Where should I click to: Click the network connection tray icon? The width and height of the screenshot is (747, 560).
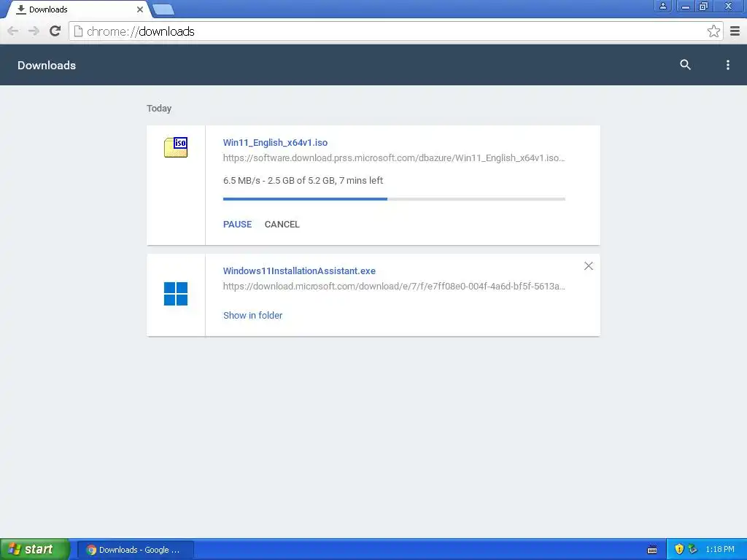pos(693,550)
